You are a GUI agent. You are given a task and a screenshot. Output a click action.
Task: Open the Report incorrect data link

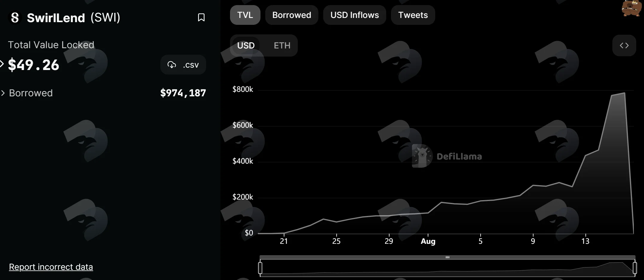click(x=51, y=267)
